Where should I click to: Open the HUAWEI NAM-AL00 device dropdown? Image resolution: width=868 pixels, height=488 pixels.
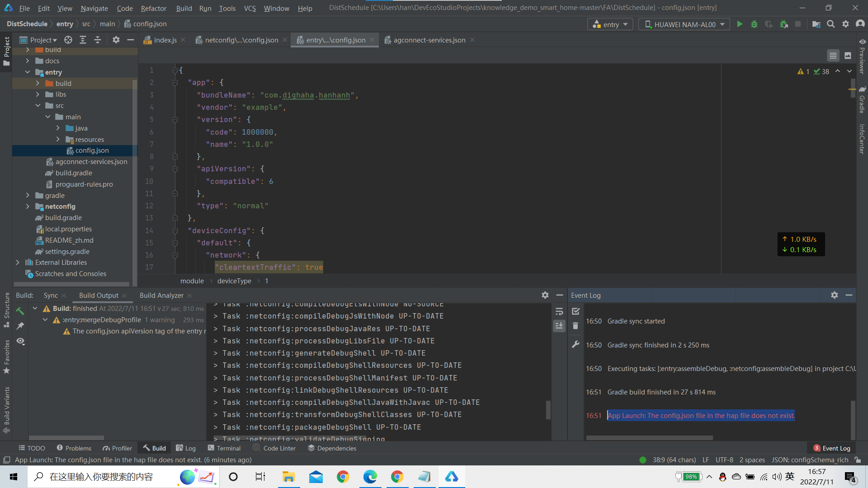pos(684,24)
